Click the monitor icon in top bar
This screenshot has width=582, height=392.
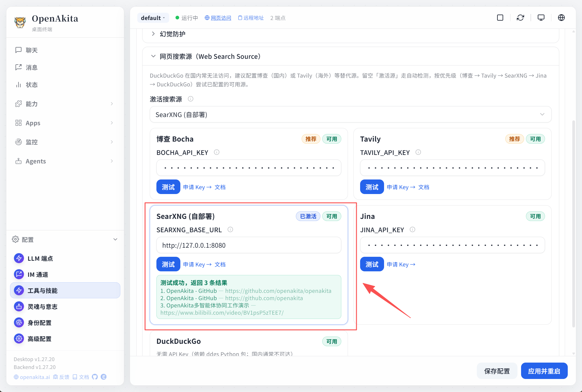pos(541,18)
